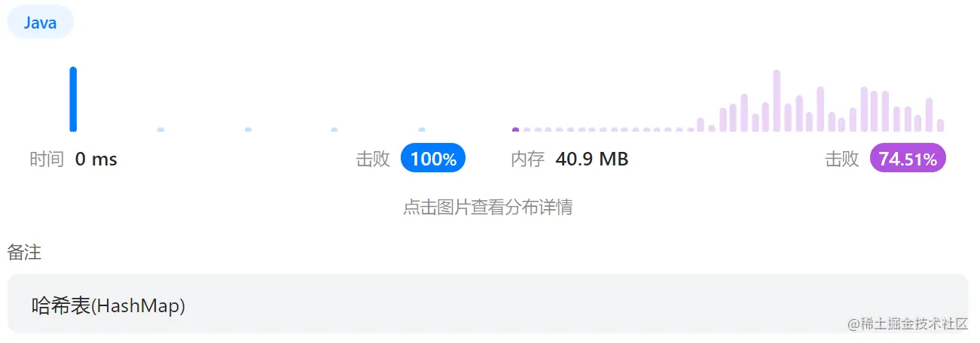Click the 内存 label
This screenshot has width=980, height=343.
point(527,159)
